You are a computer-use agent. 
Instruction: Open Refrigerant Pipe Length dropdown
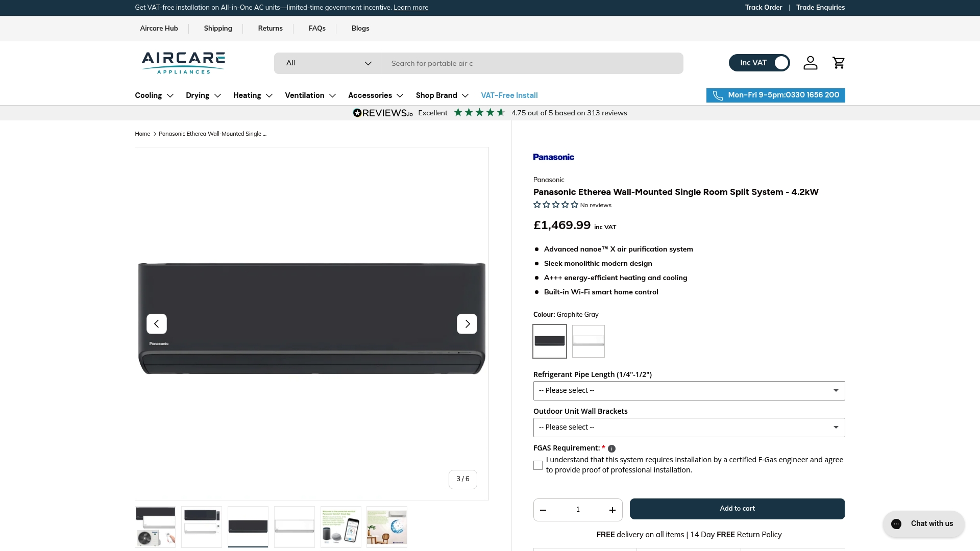coord(689,391)
